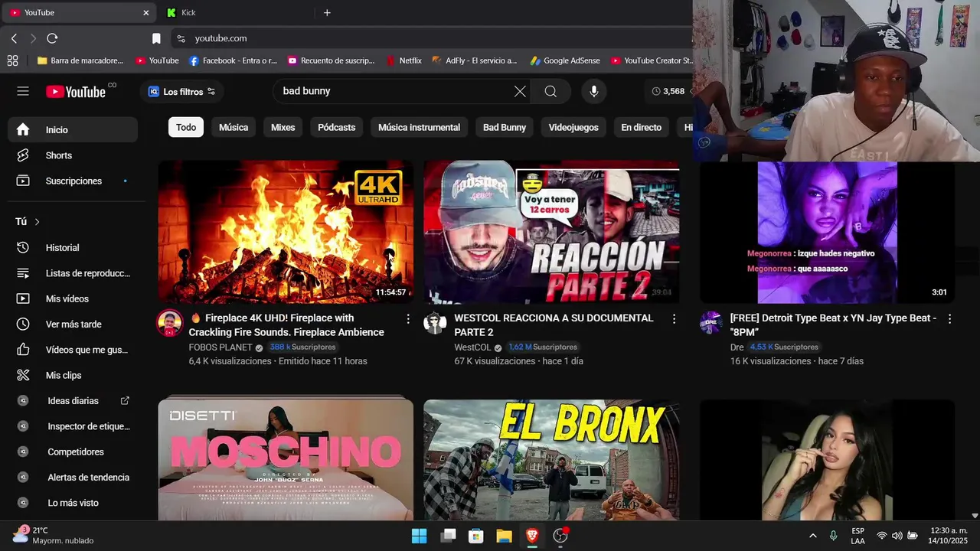This screenshot has width=980, height=551.
Task: Open Inspector de etiquetas
Action: [x=73, y=426]
